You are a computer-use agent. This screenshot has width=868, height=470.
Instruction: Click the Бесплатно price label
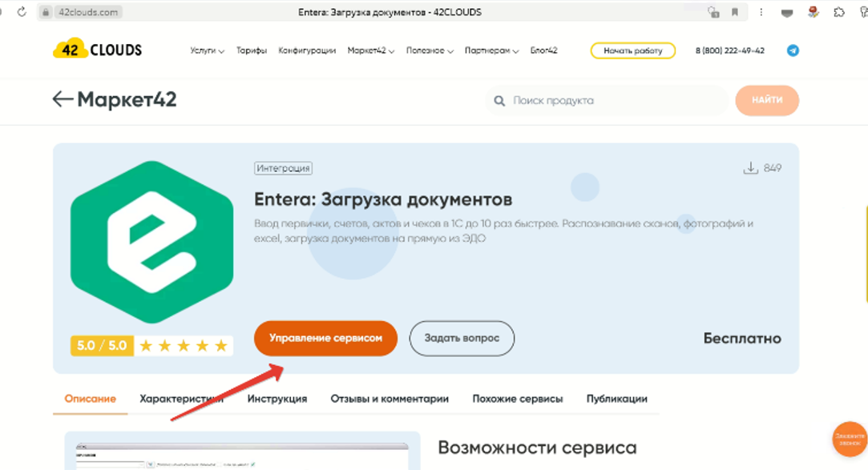(742, 338)
